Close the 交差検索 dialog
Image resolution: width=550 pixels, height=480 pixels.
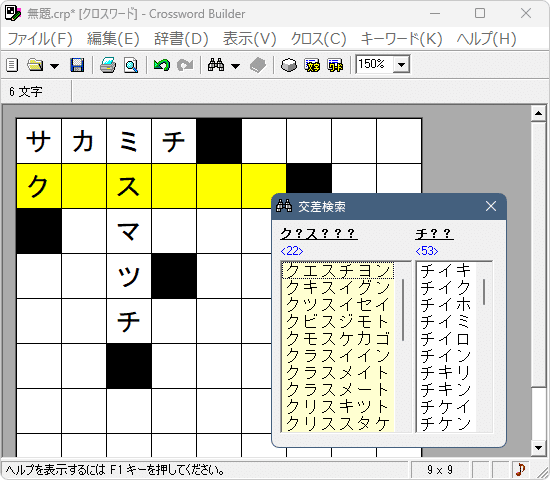[491, 206]
